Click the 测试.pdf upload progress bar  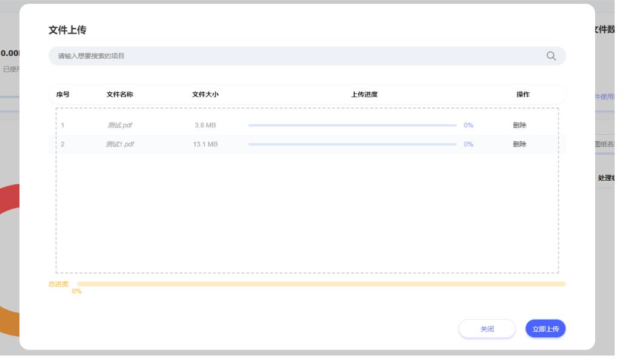coord(352,126)
